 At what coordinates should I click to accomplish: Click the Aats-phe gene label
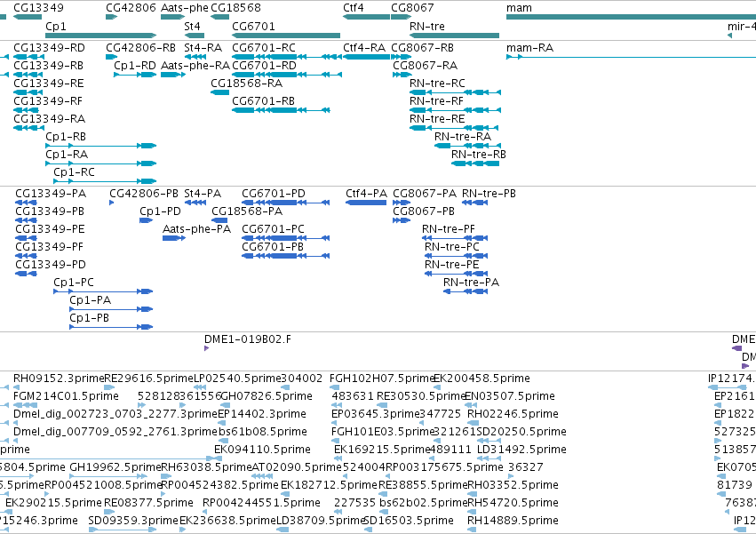[x=185, y=8]
